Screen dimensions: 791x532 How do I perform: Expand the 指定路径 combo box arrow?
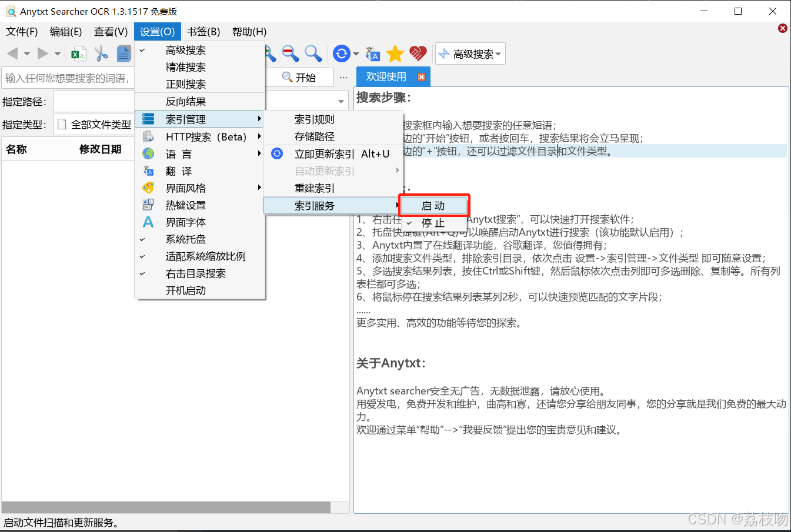click(341, 102)
